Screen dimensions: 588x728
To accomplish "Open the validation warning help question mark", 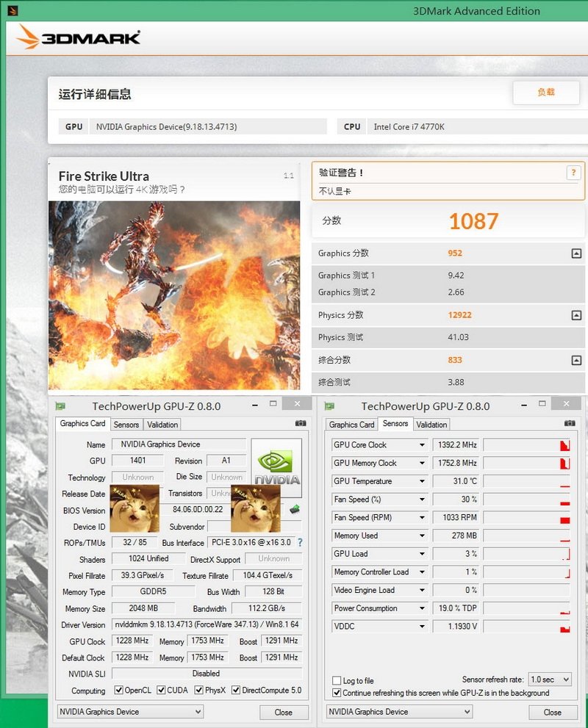I will (x=573, y=173).
